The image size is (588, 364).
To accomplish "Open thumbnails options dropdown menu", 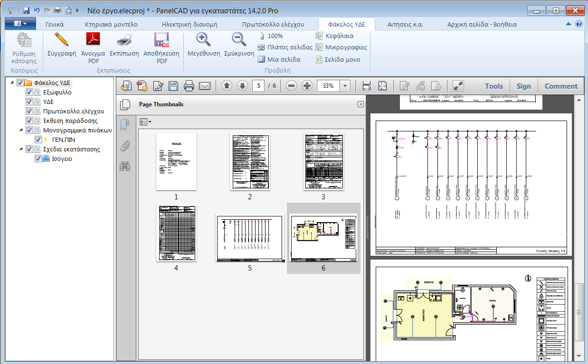I will (145, 122).
